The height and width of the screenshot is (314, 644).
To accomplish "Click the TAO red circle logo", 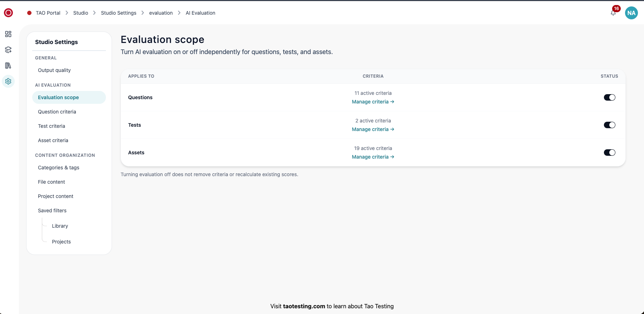I will (x=8, y=13).
